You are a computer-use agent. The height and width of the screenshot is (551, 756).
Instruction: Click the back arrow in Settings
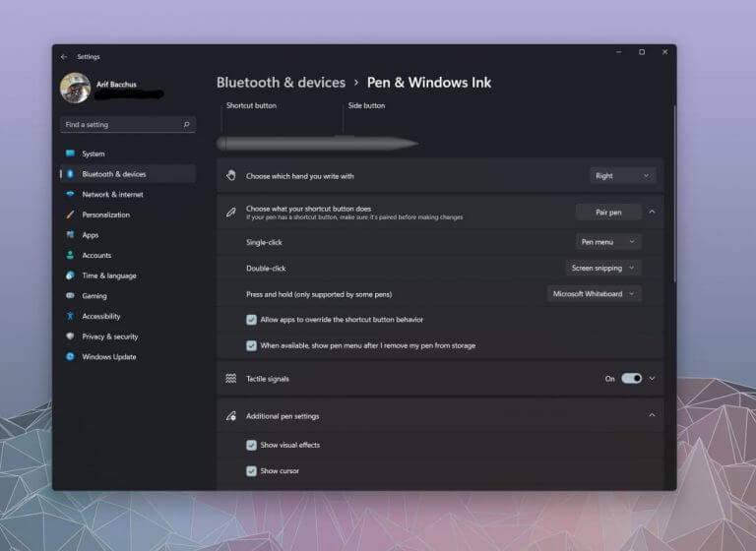64,57
